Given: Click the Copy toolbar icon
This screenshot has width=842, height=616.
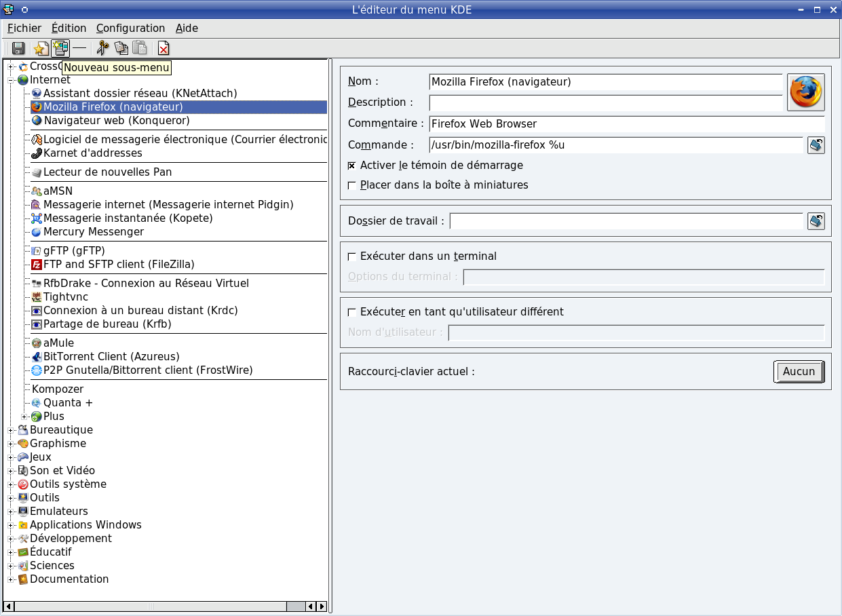Looking at the screenshot, I should 121,48.
